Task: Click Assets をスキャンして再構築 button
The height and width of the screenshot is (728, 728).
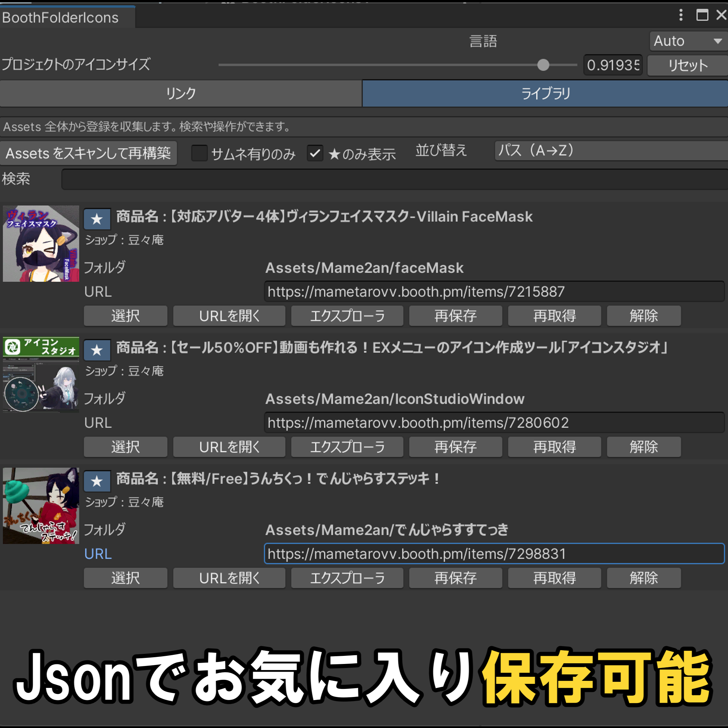Action: pos(89,153)
